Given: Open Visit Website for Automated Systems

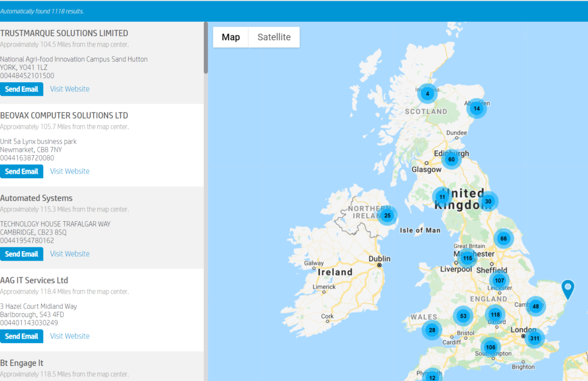Looking at the screenshot, I should point(69,253).
